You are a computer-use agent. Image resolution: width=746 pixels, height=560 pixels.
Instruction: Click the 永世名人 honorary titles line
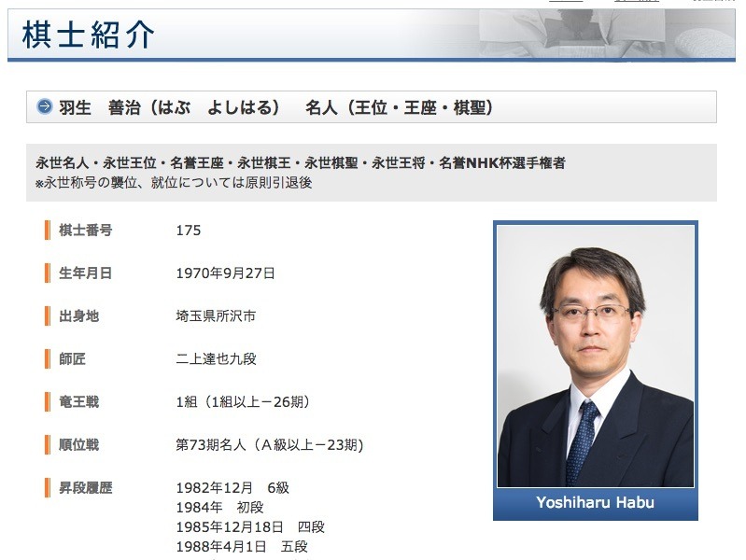[300, 163]
